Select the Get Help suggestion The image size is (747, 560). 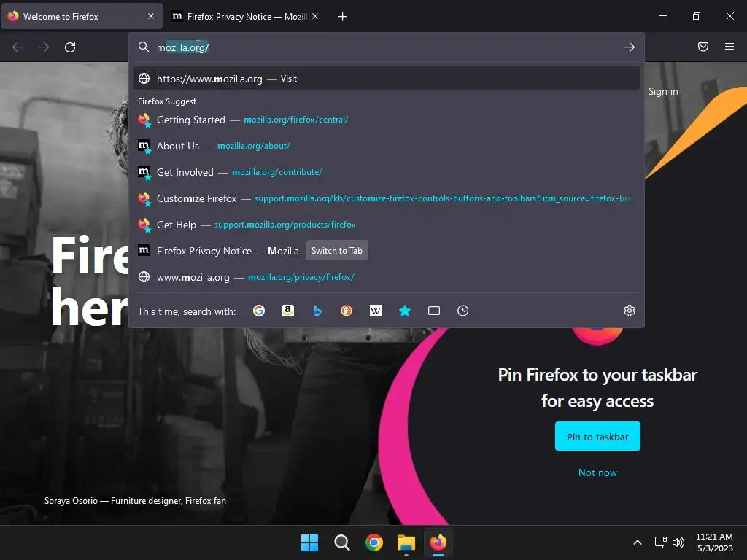pyautogui.click(x=387, y=225)
